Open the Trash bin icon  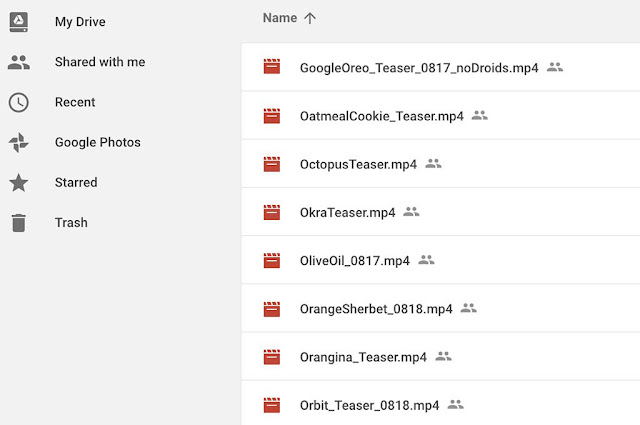19,223
